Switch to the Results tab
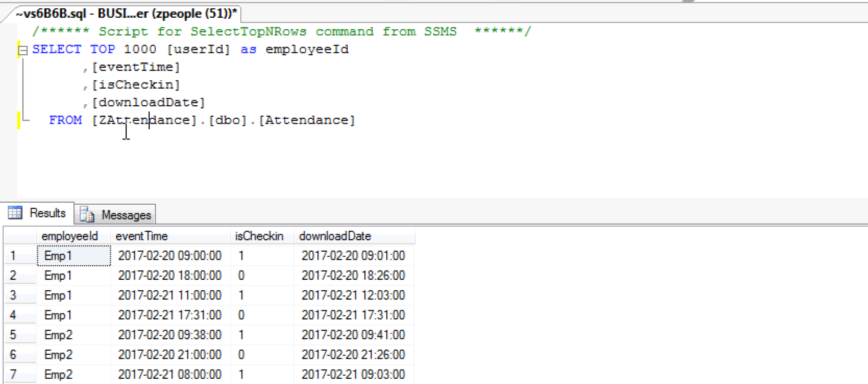This screenshot has width=868, height=384. [x=38, y=213]
